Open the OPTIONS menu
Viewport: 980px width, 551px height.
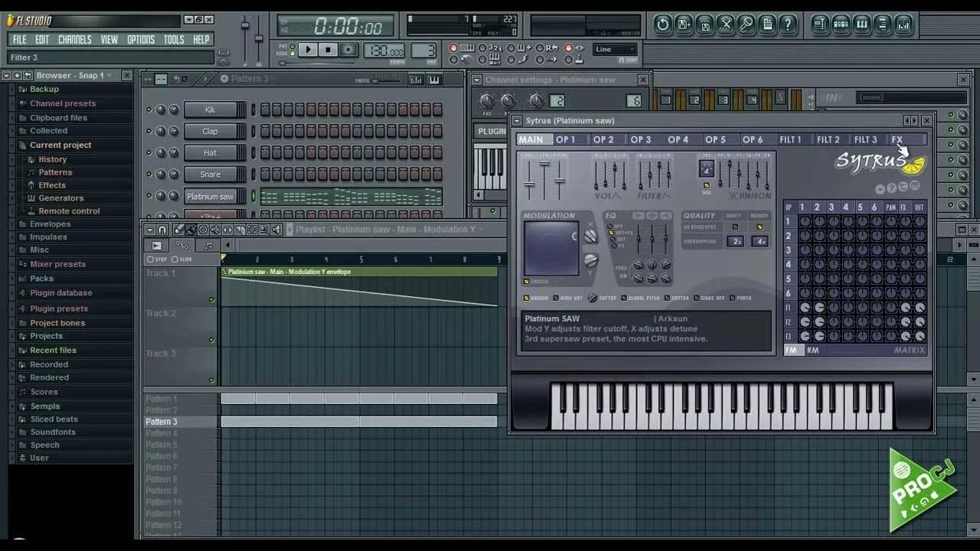[140, 39]
